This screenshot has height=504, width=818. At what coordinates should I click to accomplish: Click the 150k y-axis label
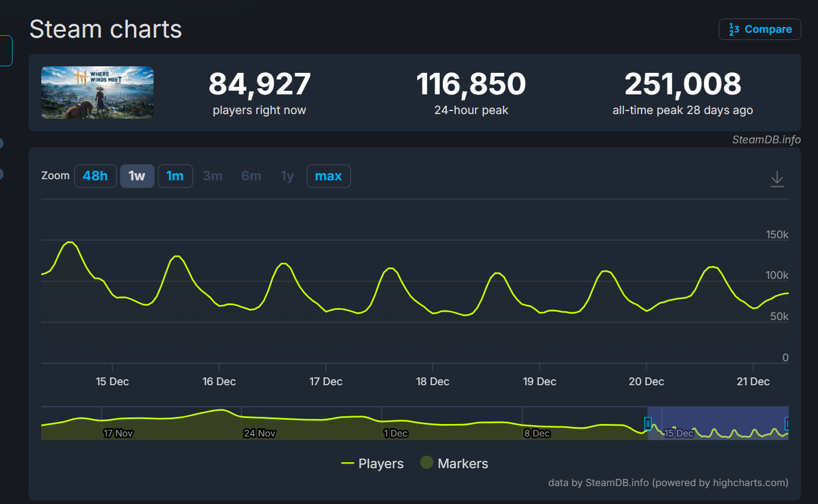pos(777,235)
